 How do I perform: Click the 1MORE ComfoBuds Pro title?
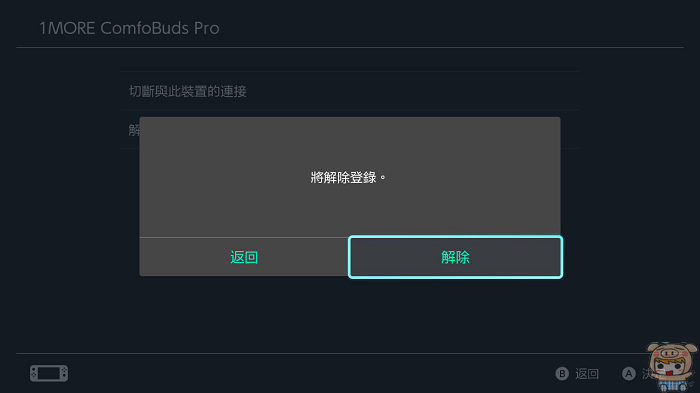point(129,28)
